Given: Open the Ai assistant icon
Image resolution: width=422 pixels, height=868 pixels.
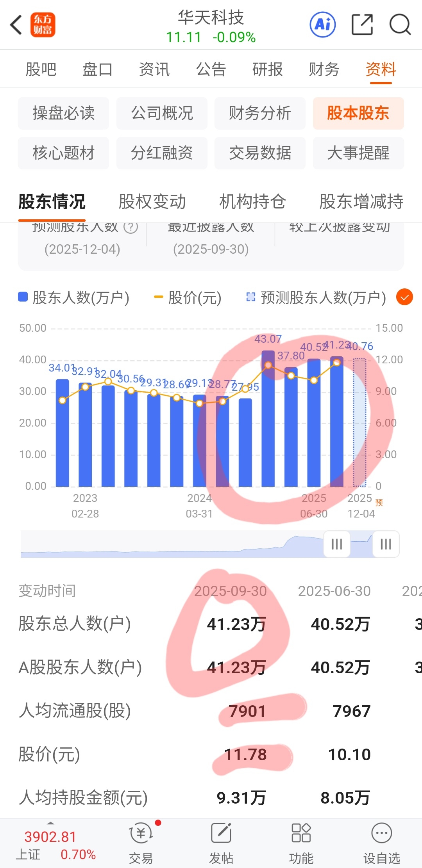Looking at the screenshot, I should click(x=322, y=25).
